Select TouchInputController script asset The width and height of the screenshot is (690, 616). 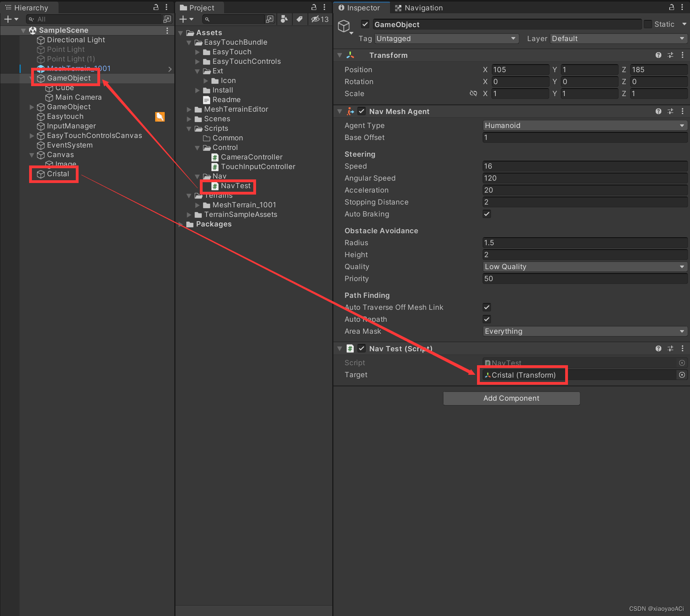[258, 167]
